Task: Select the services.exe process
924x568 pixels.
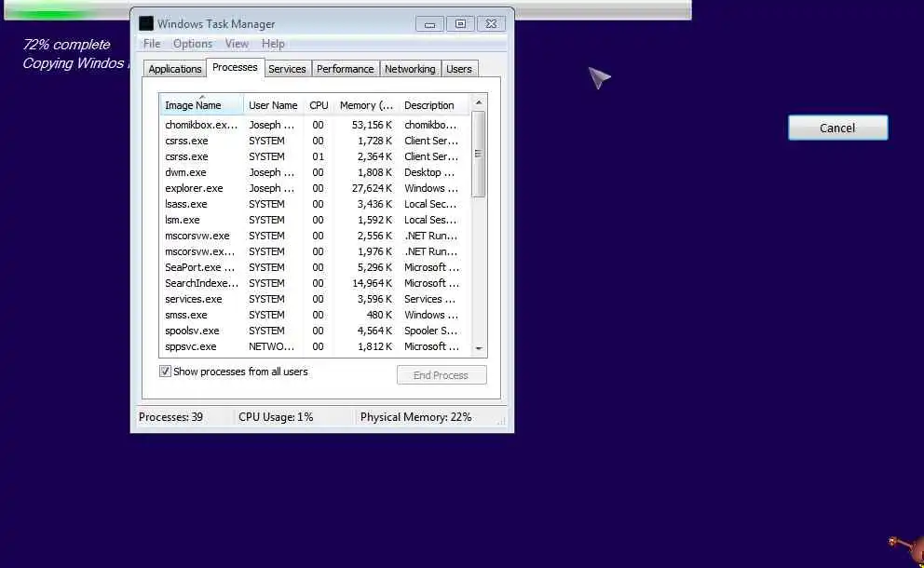Action: coord(315,299)
